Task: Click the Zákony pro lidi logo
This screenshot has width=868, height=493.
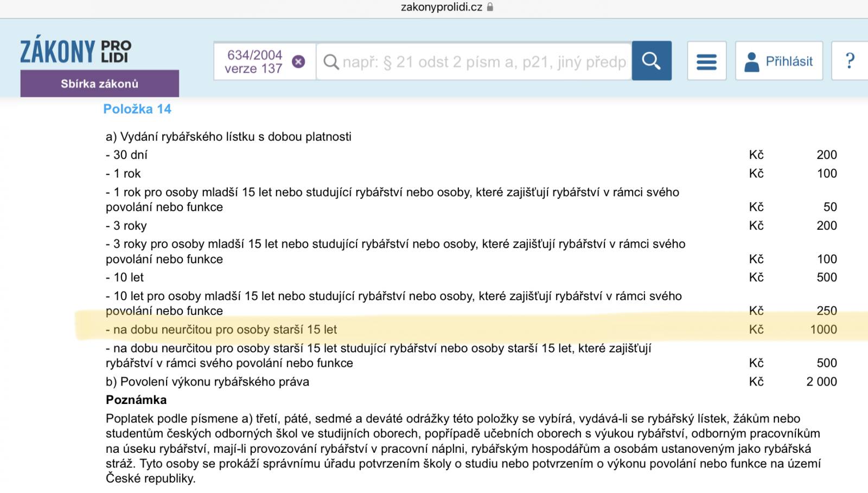Action: click(x=76, y=50)
